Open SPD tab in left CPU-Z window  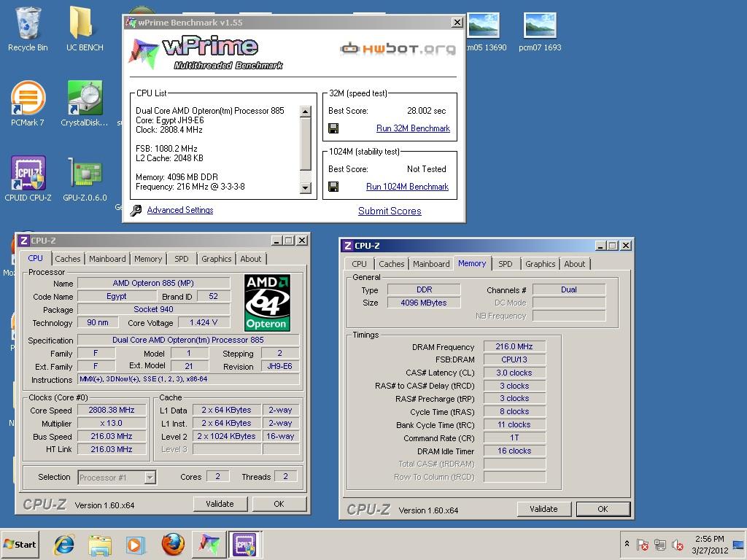point(182,259)
